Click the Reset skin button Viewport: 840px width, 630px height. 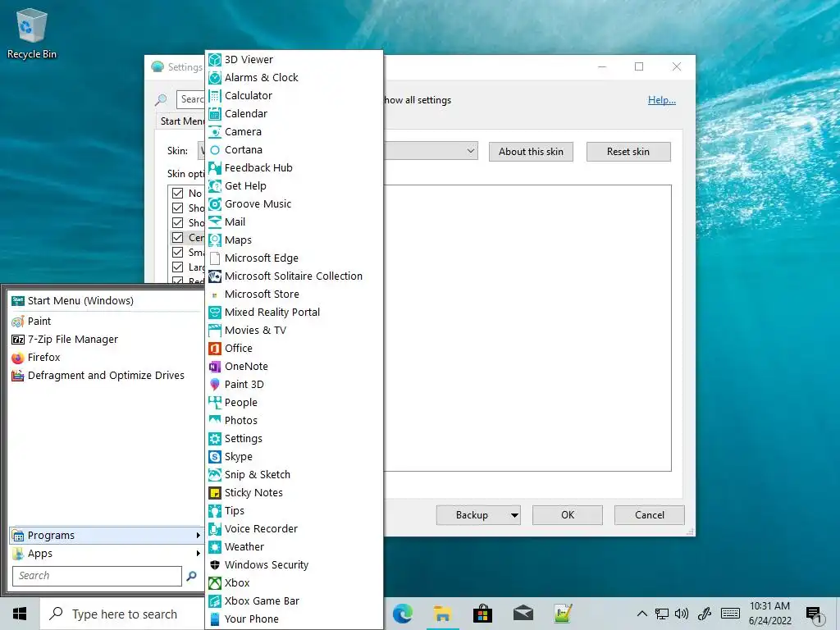[628, 152]
